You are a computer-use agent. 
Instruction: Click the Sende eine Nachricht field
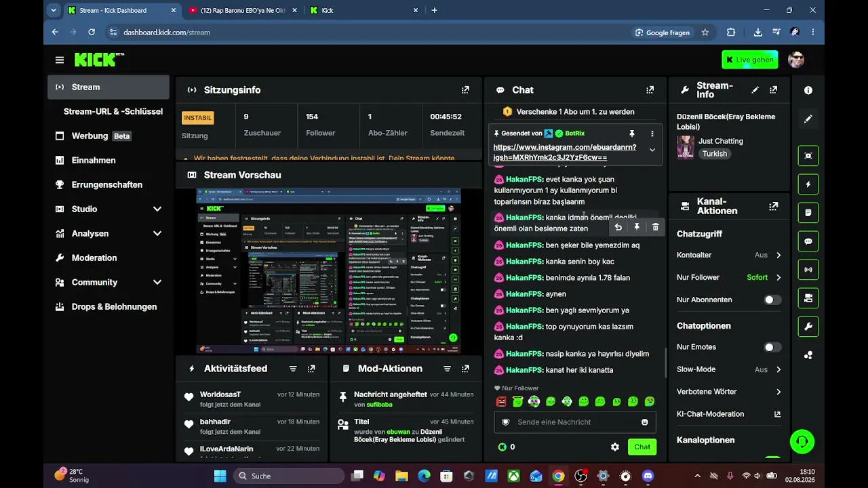[574, 422]
